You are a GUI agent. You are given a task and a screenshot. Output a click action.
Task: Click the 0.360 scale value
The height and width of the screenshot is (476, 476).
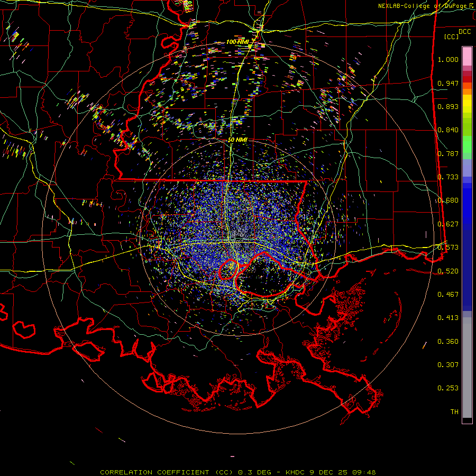click(448, 342)
